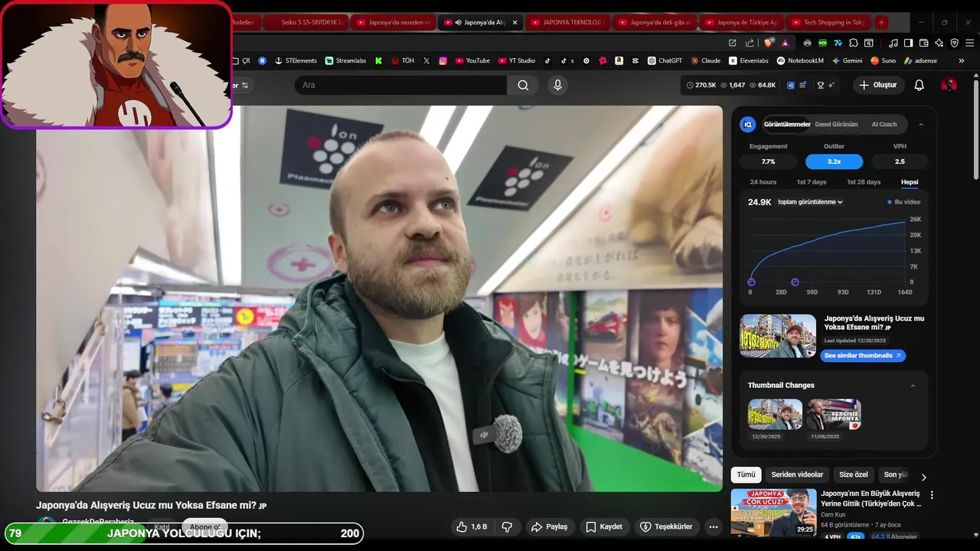
Task: Open the 12/20/2025 thumbnail version
Action: [x=775, y=414]
